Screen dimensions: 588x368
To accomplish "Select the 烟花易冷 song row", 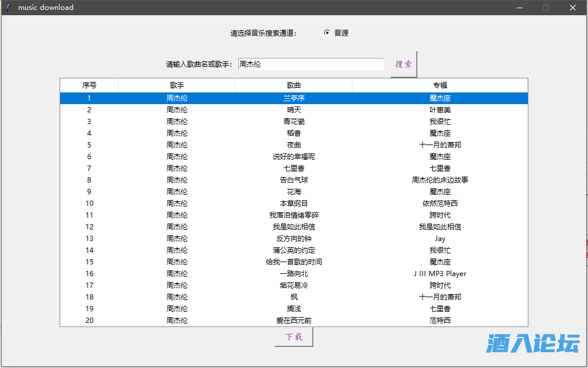I will click(x=293, y=286).
